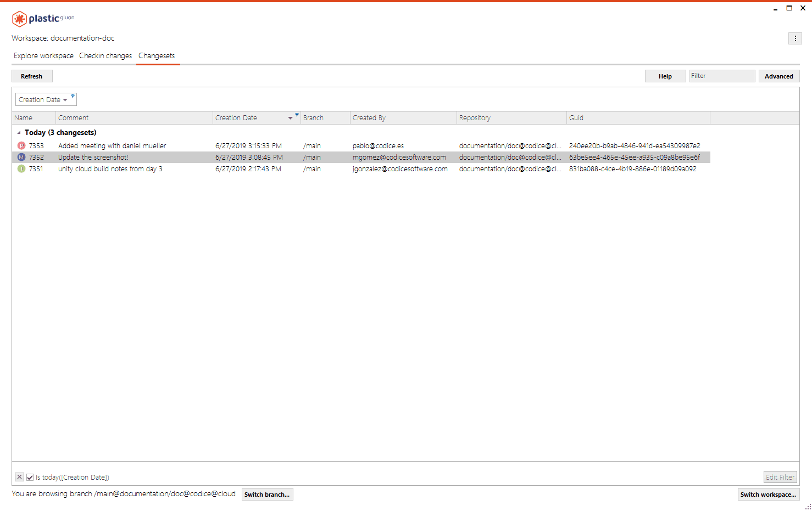
Task: Collapse the Today (3 changesets) group
Action: (x=18, y=132)
